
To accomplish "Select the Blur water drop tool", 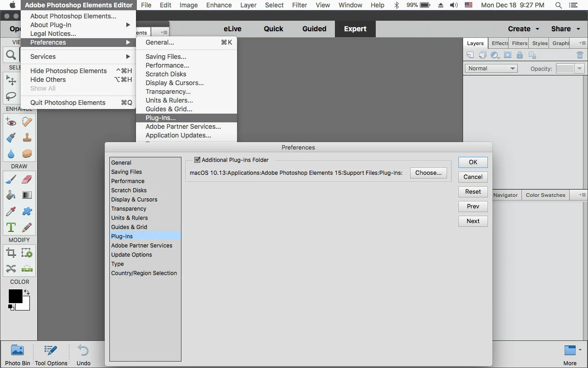I will click(x=11, y=154).
